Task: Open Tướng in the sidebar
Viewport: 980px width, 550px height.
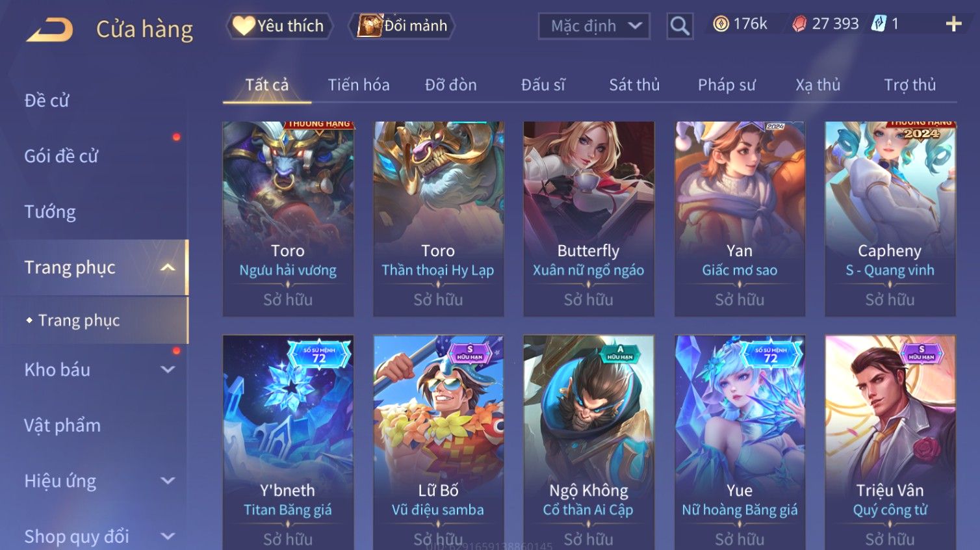Action: [x=50, y=212]
